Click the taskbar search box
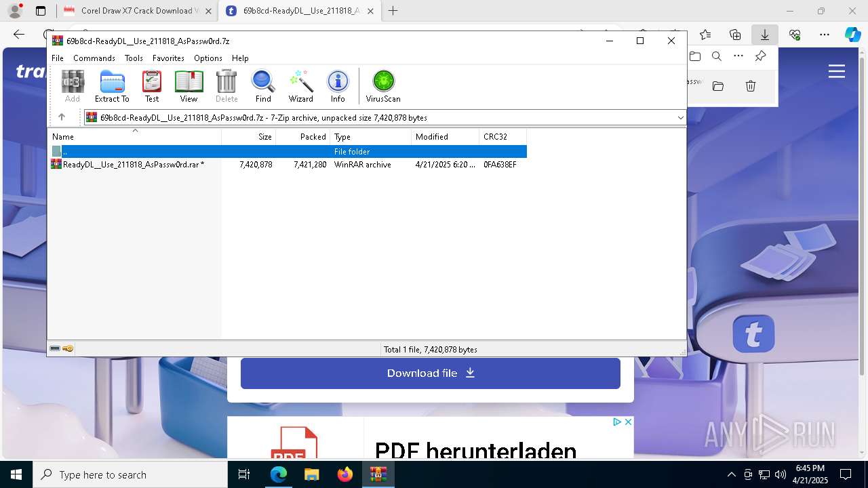Image resolution: width=868 pixels, height=488 pixels. (130, 474)
